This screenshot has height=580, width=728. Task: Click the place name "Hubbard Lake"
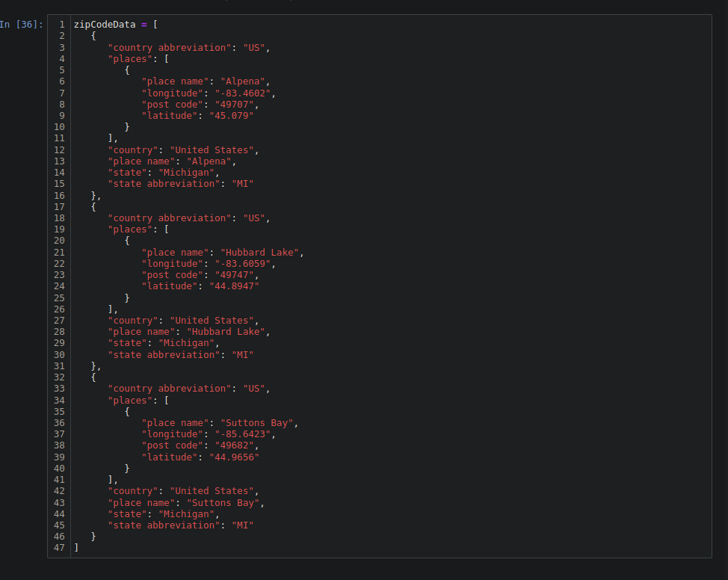point(260,252)
